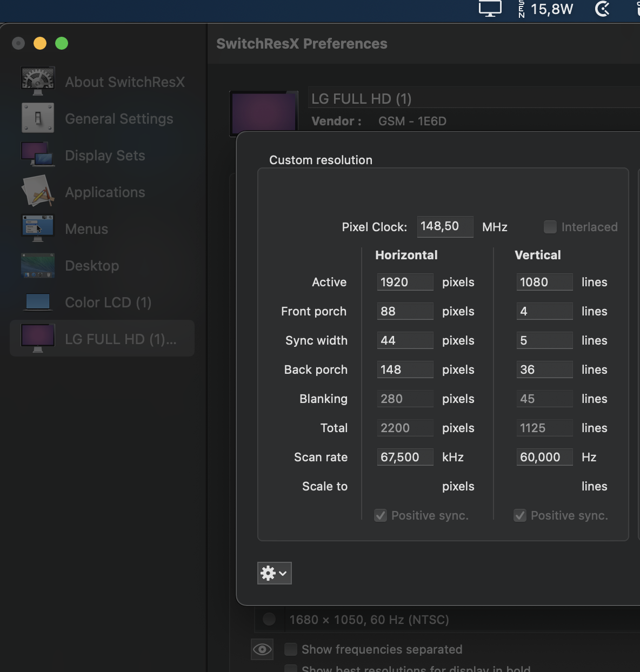Toggle Vertical Positive sync checkbox
Screen dimensions: 640x672
[x=520, y=515]
